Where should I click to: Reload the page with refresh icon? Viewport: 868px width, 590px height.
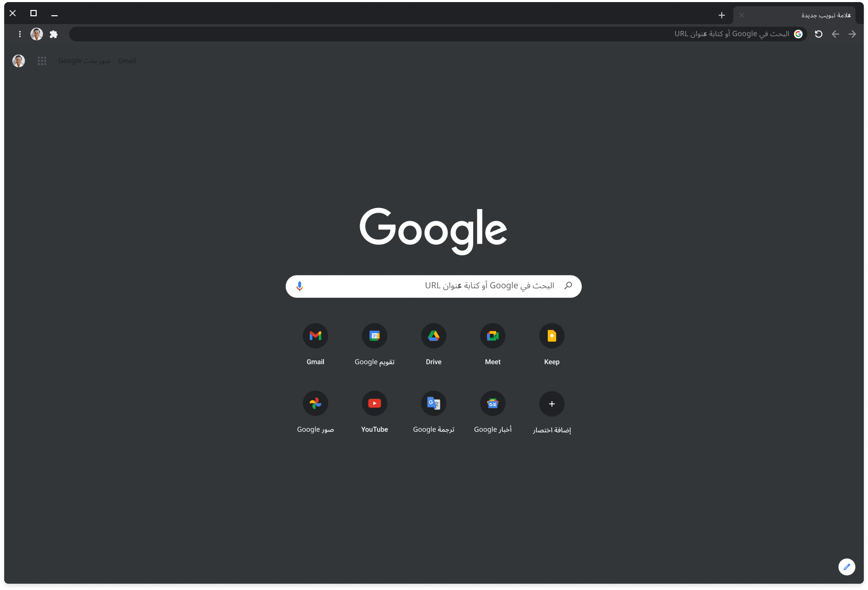[x=818, y=34]
